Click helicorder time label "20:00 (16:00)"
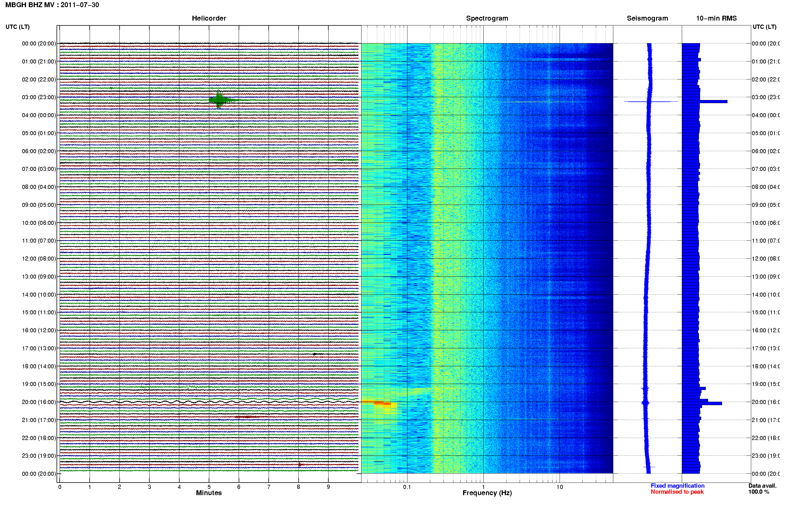812x508 pixels. coord(39,402)
